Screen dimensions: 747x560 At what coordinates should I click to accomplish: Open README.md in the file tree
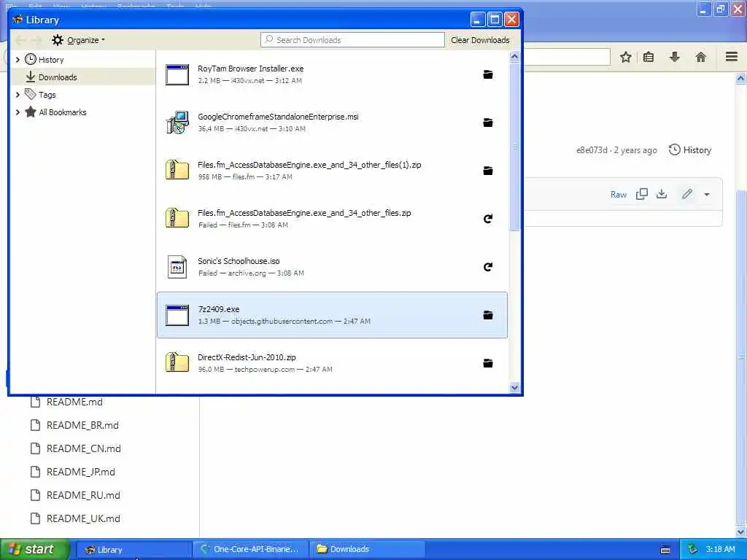pyautogui.click(x=74, y=402)
